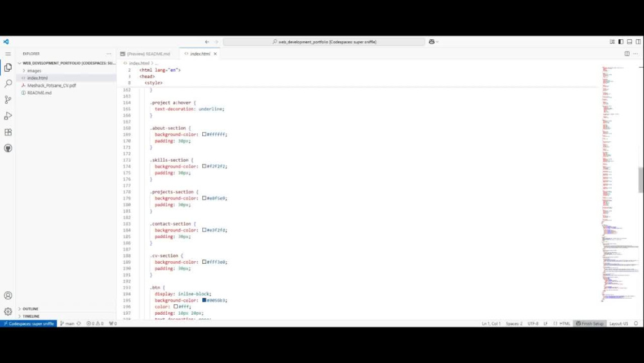Screen dimensions: 644x363
Task: Split the editor to the right
Action: [627, 54]
